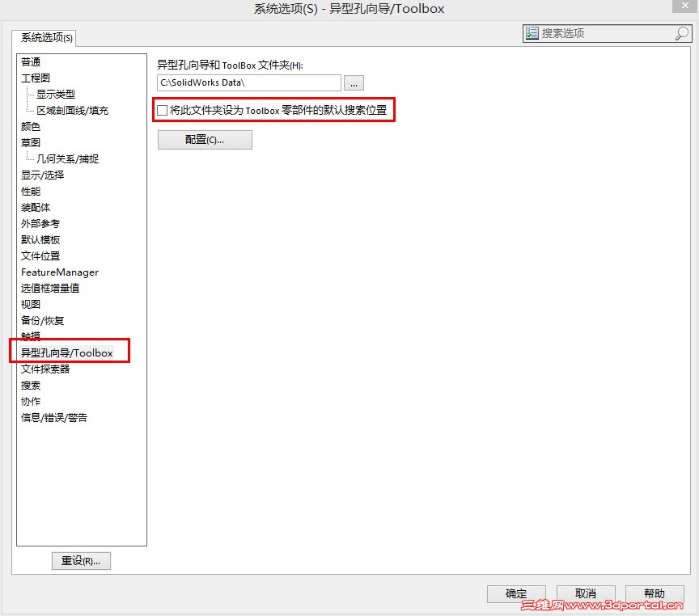Click the search options icon beside the search box
Viewport: 699px width, 616px height.
click(534, 32)
